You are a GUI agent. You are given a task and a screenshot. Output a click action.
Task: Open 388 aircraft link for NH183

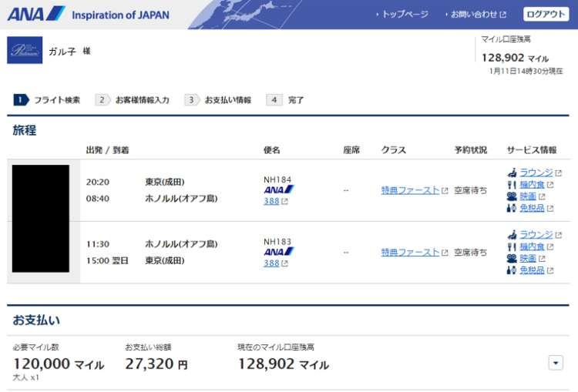(271, 263)
